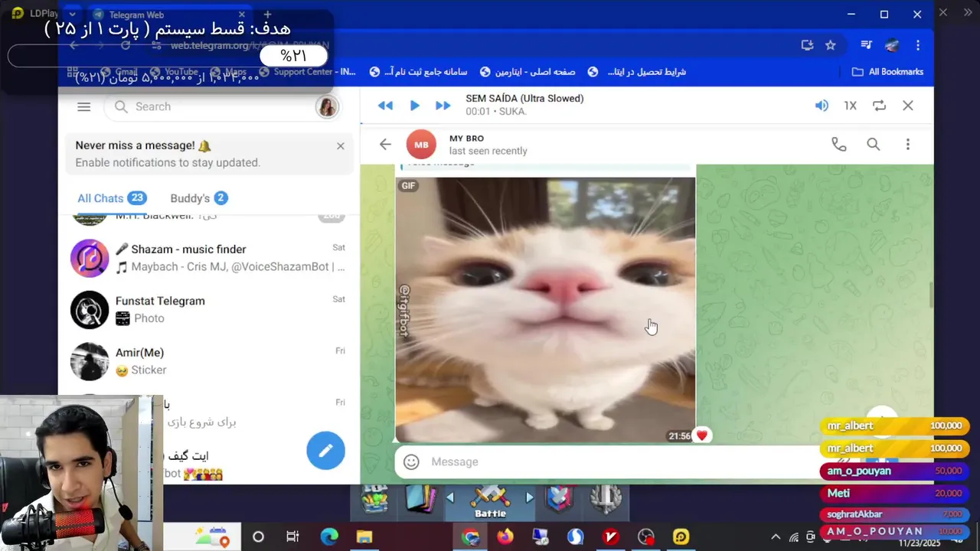Open the Funstat Telegram chat
This screenshot has width=980, height=551.
click(208, 309)
